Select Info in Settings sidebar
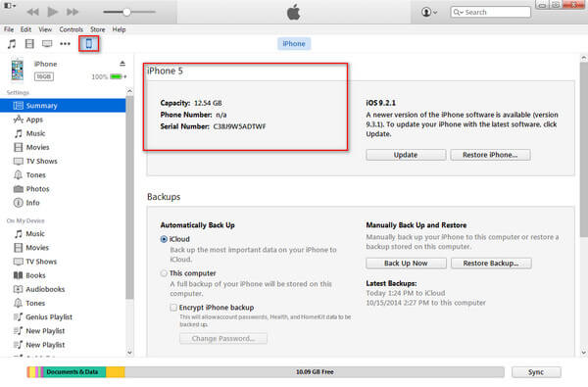Screen dimensions: 588x387 (x=63, y=203)
